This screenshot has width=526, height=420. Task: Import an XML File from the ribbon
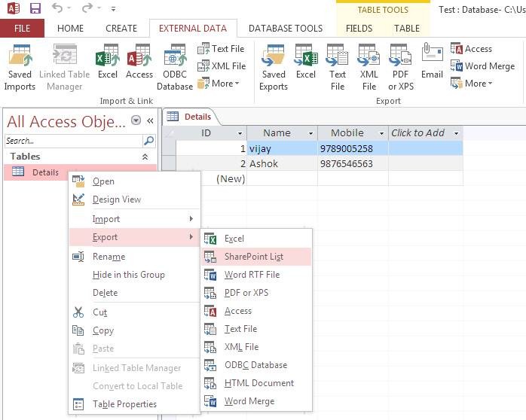click(222, 66)
